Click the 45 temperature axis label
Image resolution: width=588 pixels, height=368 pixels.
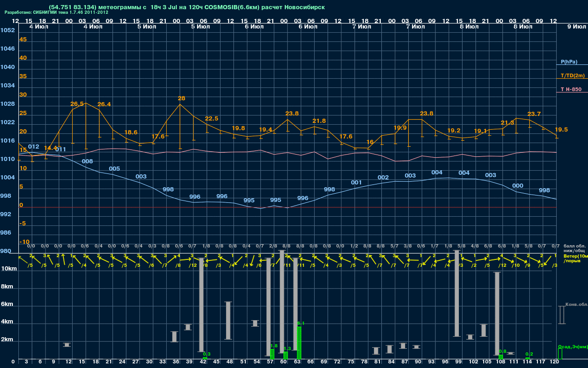coord(23,40)
